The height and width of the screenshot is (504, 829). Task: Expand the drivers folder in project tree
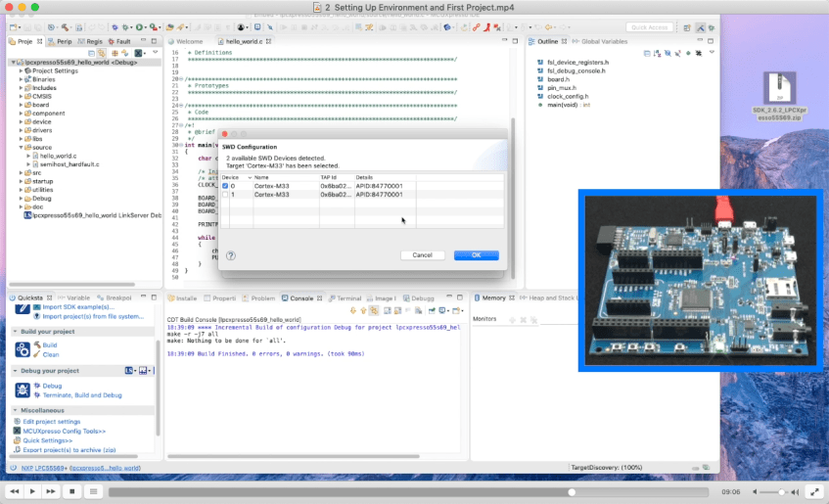(x=22, y=130)
